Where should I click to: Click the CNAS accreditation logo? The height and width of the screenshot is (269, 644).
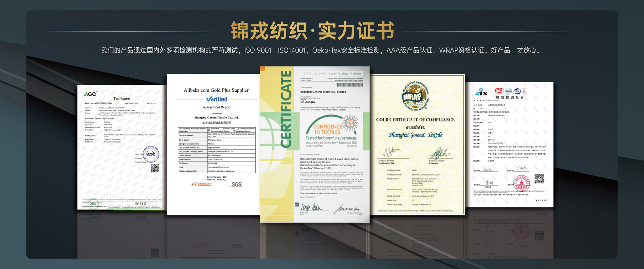tap(517, 91)
